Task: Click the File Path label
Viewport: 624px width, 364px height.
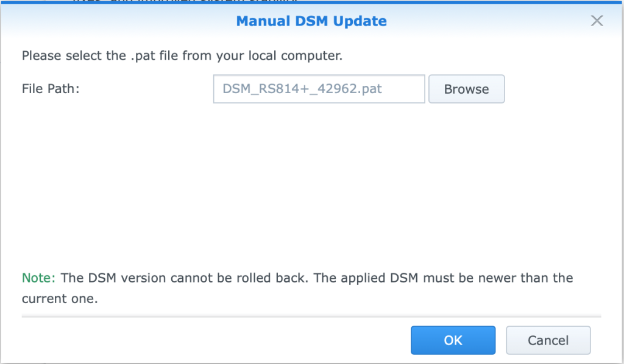Action: coord(51,89)
